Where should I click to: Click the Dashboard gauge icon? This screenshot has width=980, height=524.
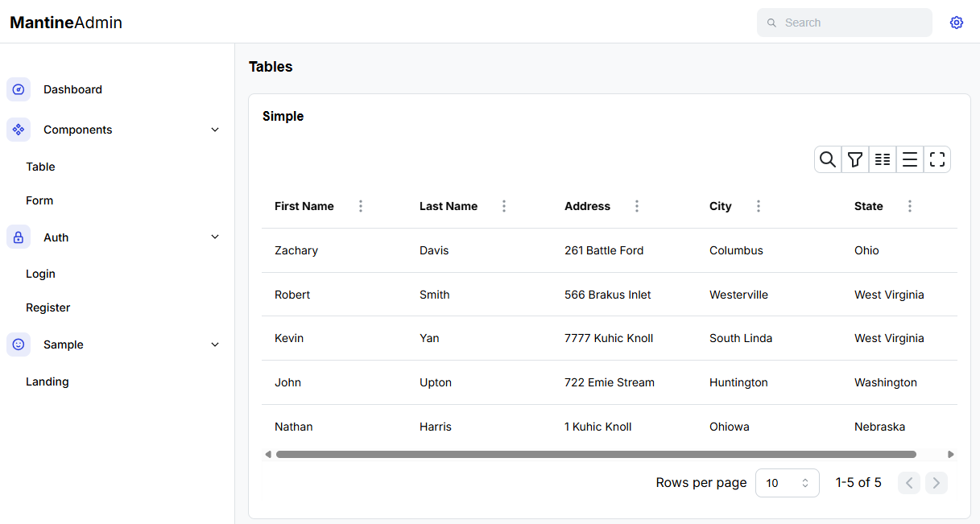(x=19, y=89)
